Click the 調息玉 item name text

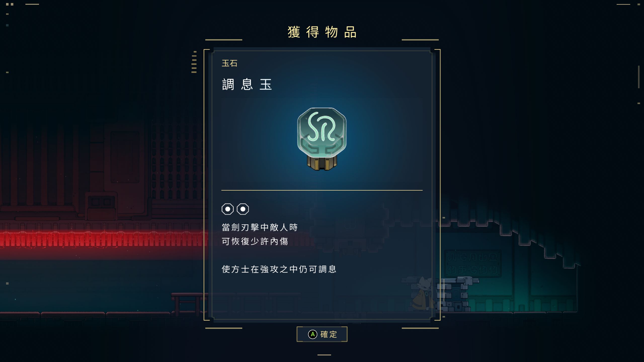click(x=247, y=84)
